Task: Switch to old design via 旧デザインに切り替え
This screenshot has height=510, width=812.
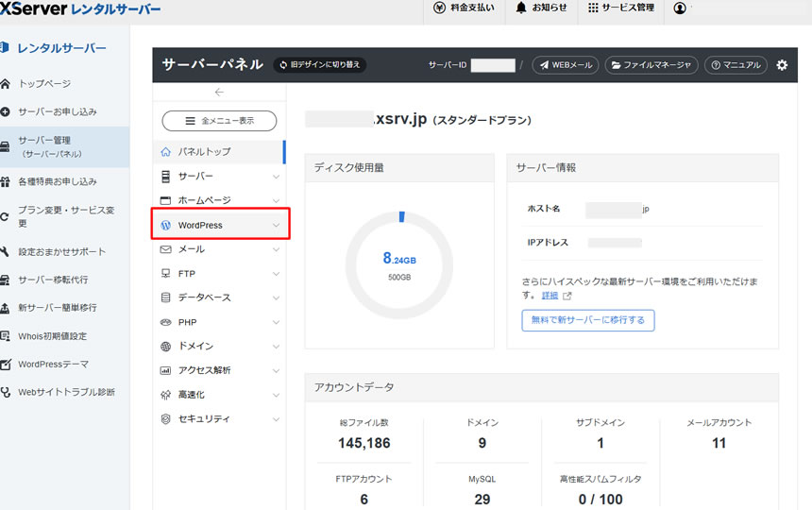Action: coord(319,65)
